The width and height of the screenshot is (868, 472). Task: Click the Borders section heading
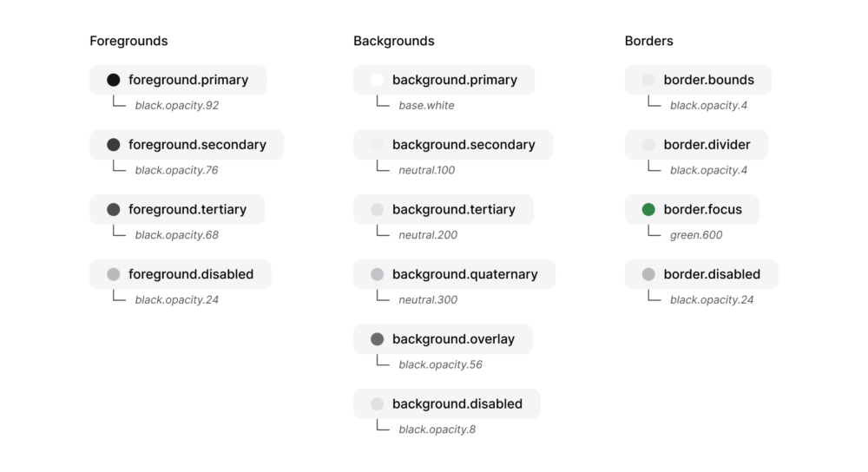[648, 41]
